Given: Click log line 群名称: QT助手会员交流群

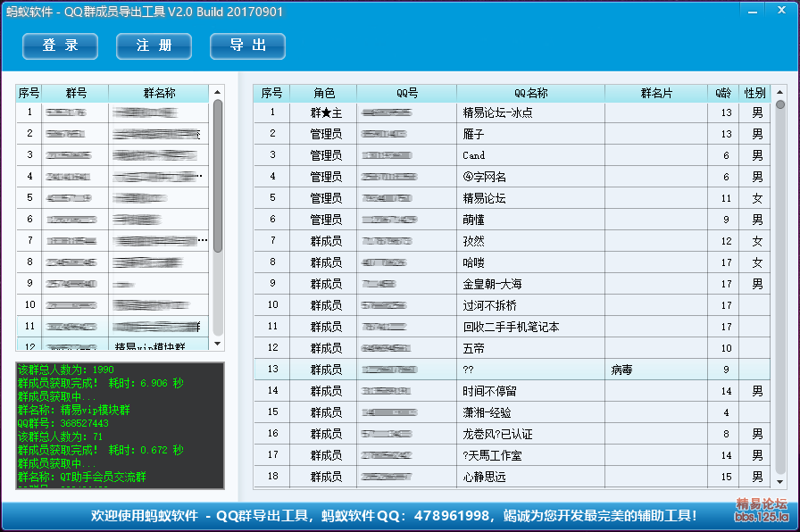Looking at the screenshot, I should click(x=81, y=477).
